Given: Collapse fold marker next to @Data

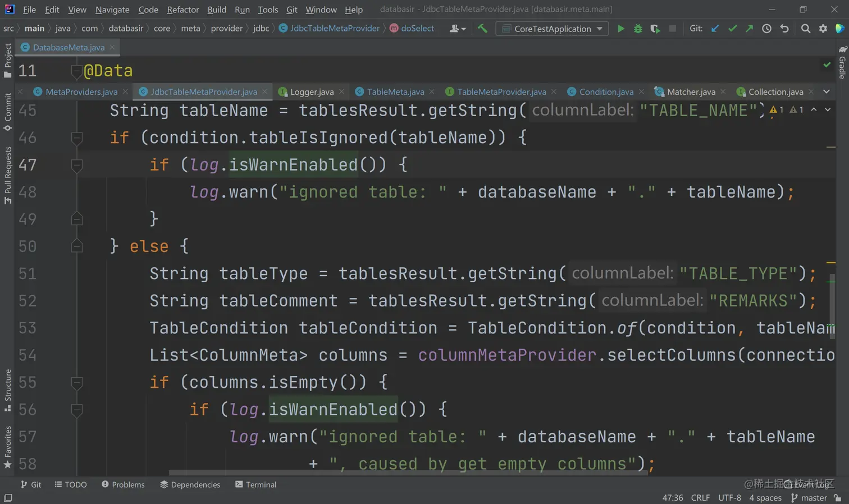Looking at the screenshot, I should pos(77,71).
